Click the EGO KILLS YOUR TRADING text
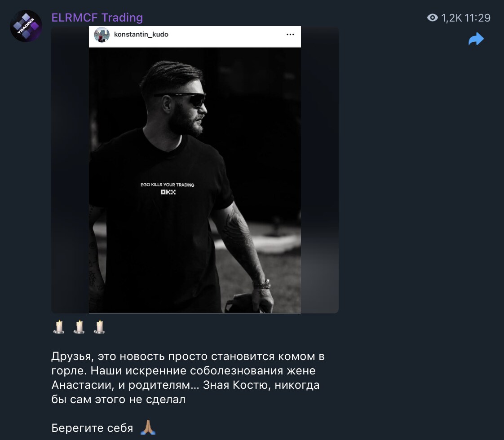The image size is (504, 440). (x=168, y=184)
